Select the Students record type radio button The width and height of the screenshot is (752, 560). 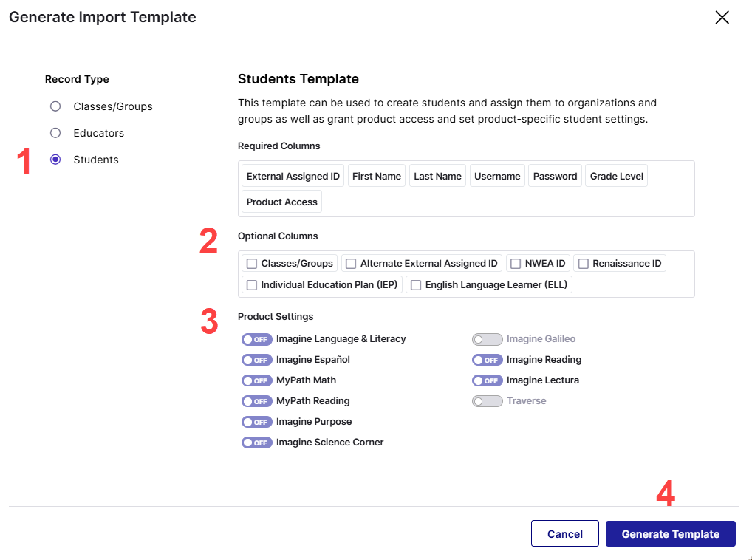(55, 160)
